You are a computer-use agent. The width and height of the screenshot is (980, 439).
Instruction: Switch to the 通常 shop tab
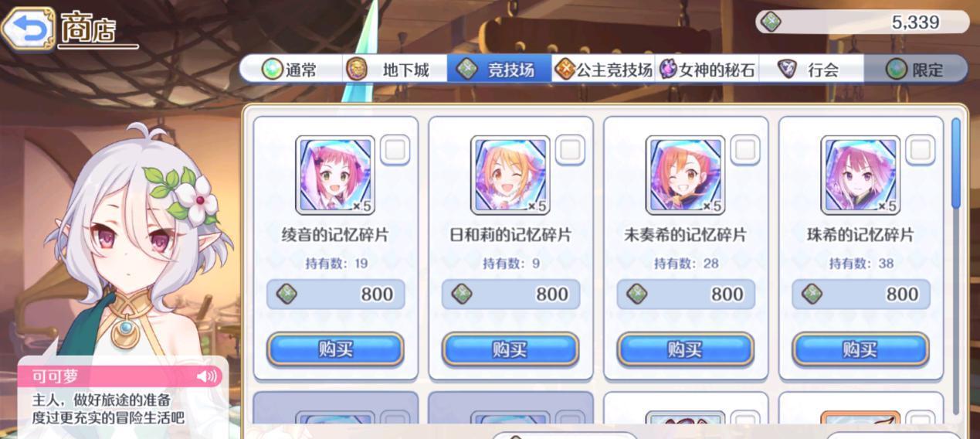point(290,70)
